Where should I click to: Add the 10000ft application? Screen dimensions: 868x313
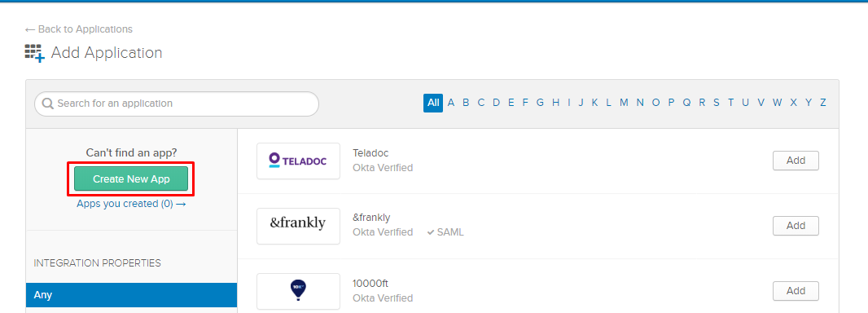[796, 291]
